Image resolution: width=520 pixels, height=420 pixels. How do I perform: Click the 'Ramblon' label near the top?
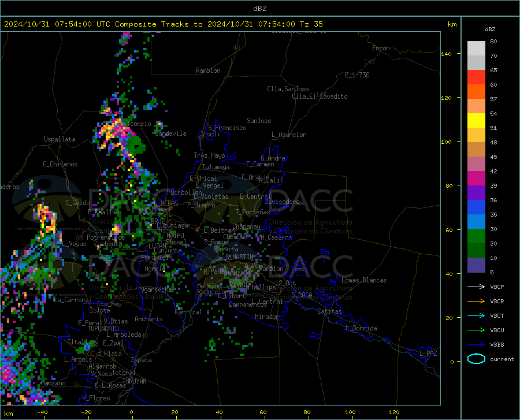(208, 70)
